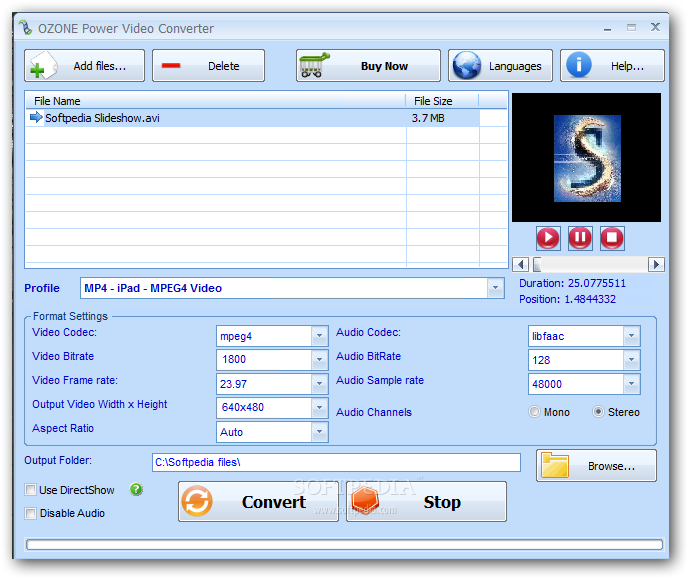The width and height of the screenshot is (689, 579).
Task: Open the Help info button
Action: pyautogui.click(x=612, y=65)
